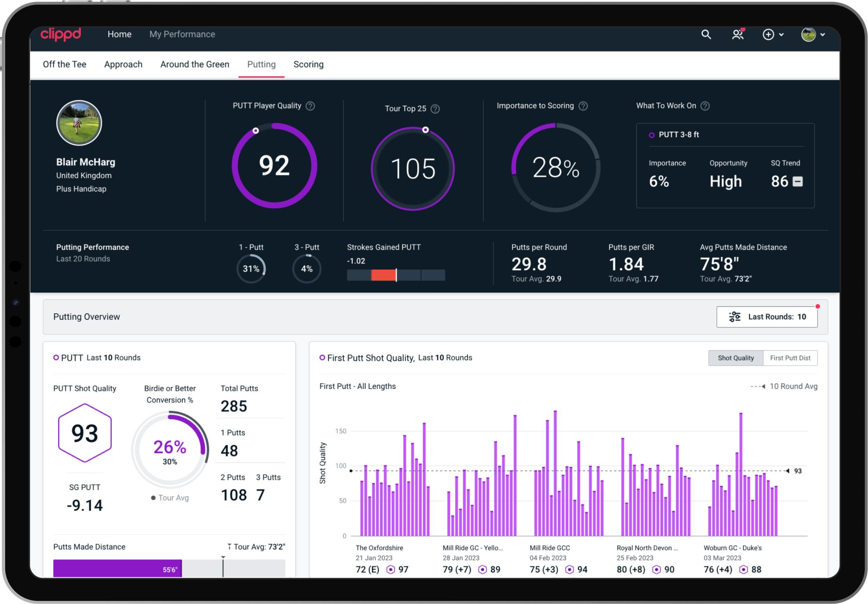Click shot quality hexagon icon under The Oxfordshire
Viewport: 868px width, 604px height.
[390, 570]
